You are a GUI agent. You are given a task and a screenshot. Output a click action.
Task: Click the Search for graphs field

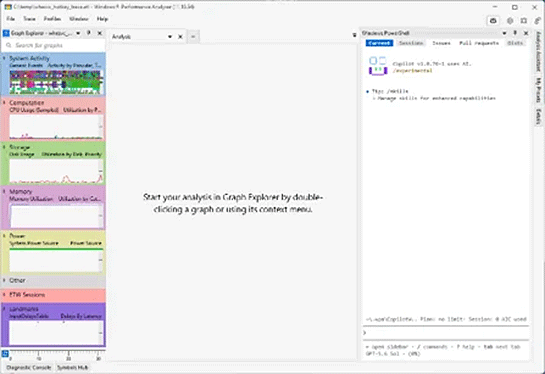click(54, 45)
